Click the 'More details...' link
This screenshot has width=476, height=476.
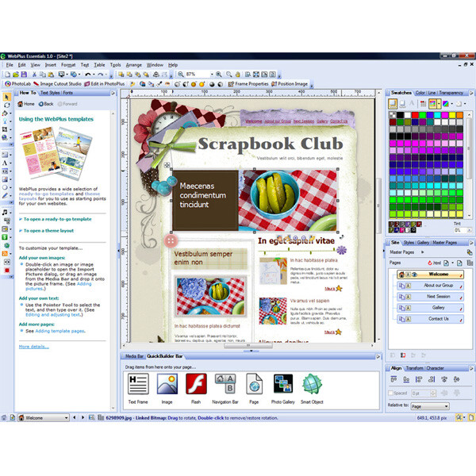pyautogui.click(x=34, y=347)
